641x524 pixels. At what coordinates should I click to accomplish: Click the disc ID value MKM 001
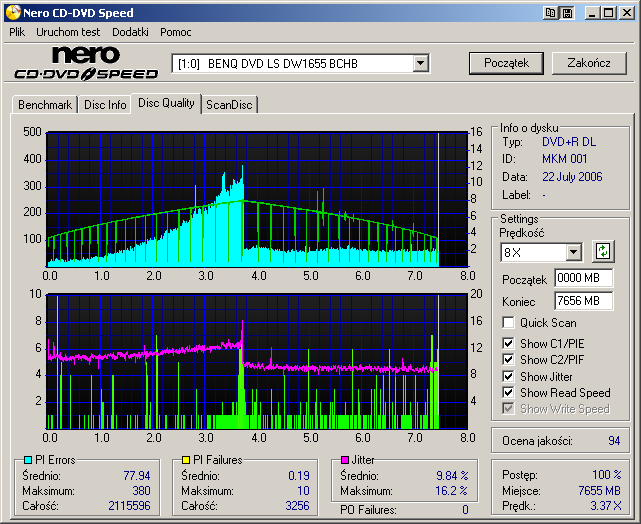tap(565, 159)
